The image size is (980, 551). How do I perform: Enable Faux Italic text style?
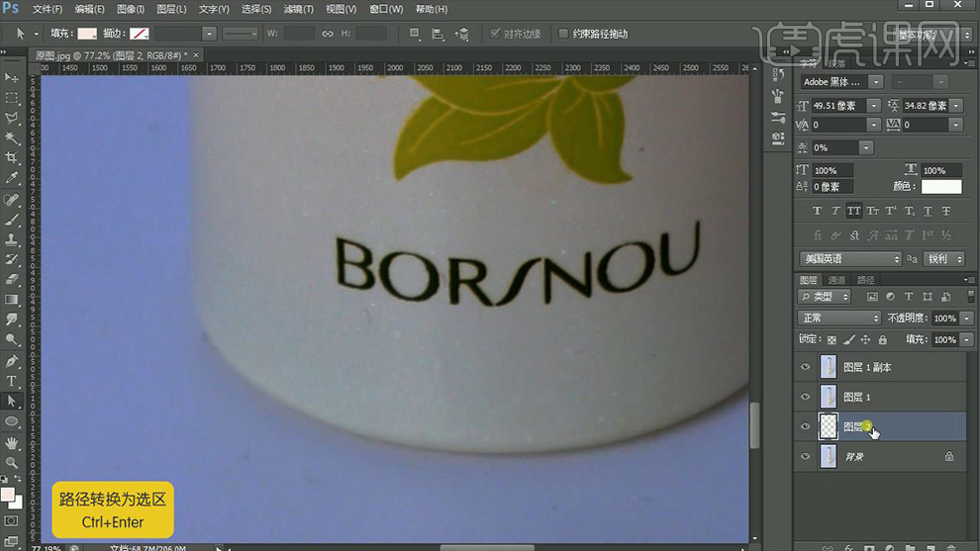coord(835,211)
